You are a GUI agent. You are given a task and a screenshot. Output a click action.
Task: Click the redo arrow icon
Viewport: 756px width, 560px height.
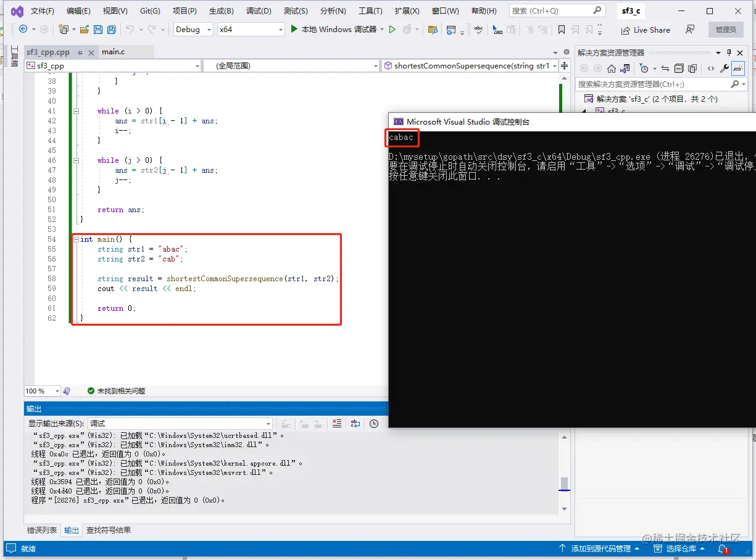(152, 30)
